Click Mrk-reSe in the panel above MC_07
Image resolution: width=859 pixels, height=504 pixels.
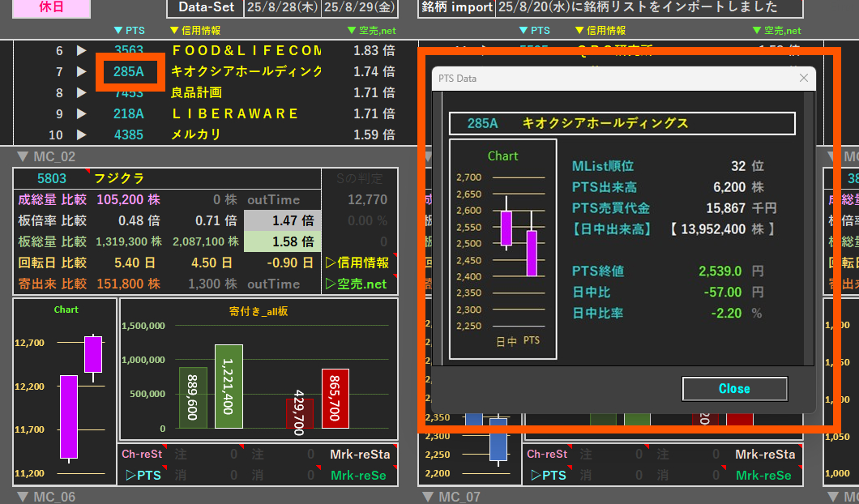763,475
